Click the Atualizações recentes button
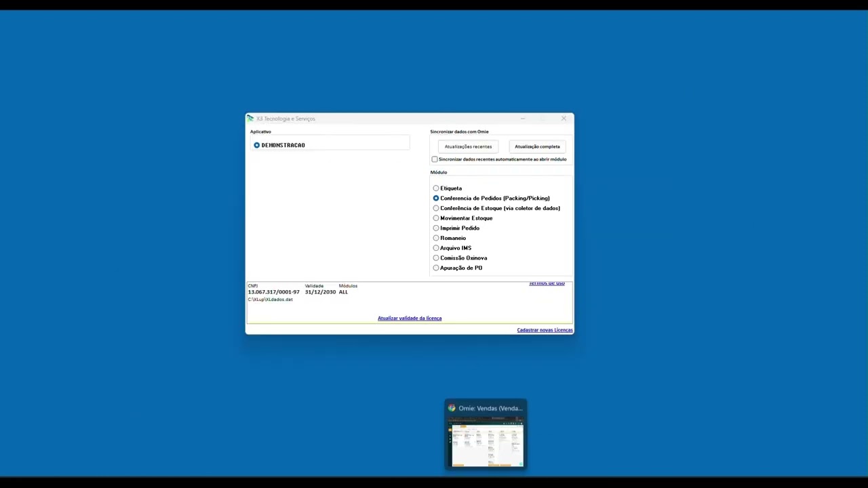Viewport: 868px width, 488px height. pos(468,146)
